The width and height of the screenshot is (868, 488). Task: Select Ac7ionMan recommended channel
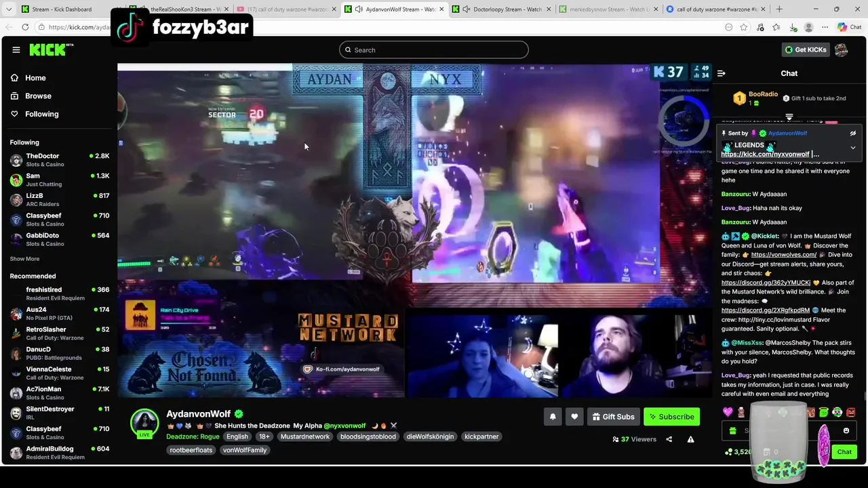click(59, 393)
